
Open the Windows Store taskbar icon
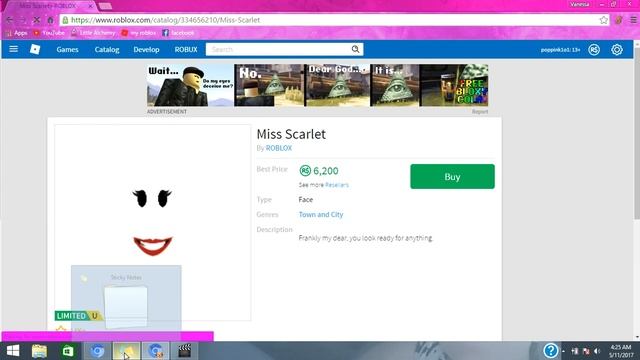coord(68,351)
